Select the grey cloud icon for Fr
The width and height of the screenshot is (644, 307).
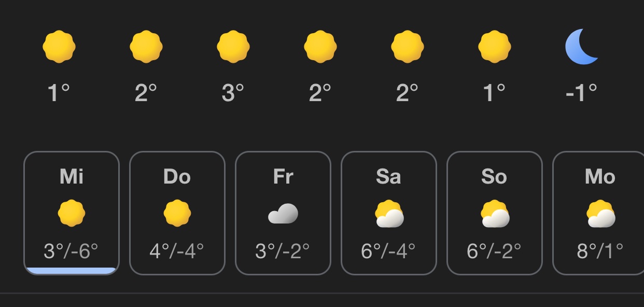pyautogui.click(x=283, y=214)
